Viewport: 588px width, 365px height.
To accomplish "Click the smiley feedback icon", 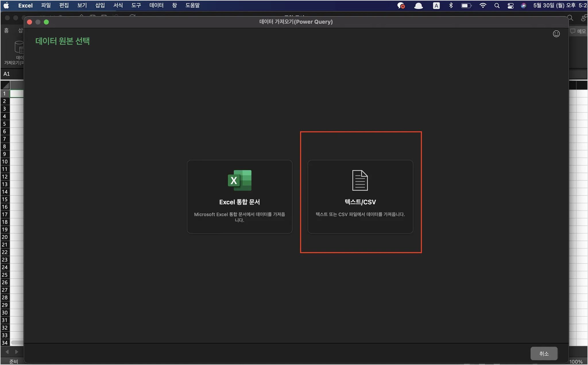I will 556,34.
